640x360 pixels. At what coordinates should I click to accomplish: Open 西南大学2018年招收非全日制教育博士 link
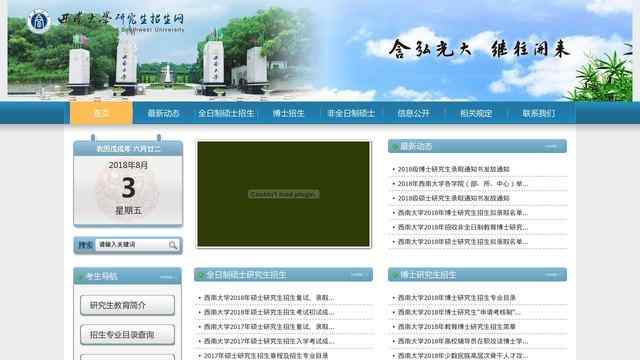click(x=463, y=227)
